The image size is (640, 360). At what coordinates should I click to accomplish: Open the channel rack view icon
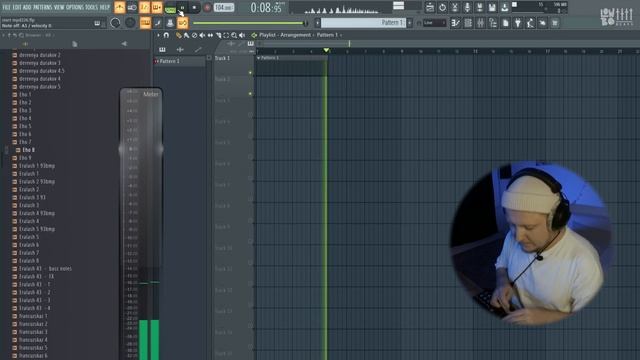point(493,23)
